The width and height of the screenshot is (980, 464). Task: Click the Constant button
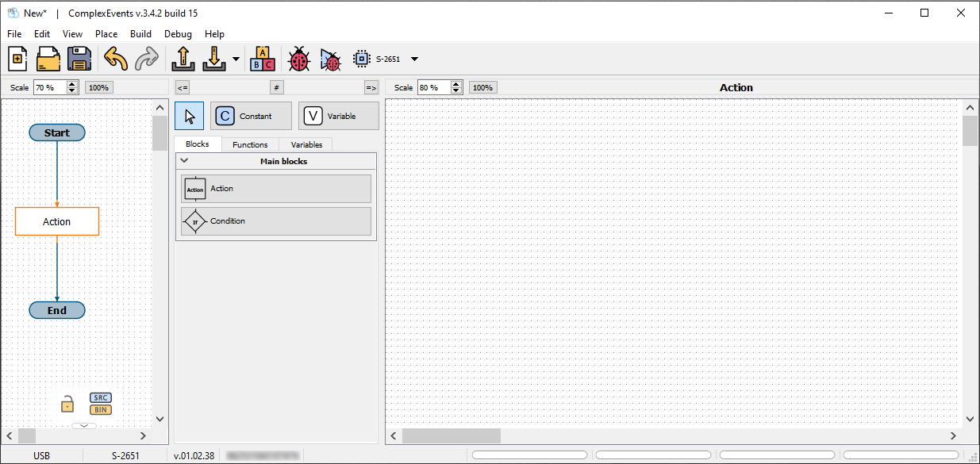[251, 116]
